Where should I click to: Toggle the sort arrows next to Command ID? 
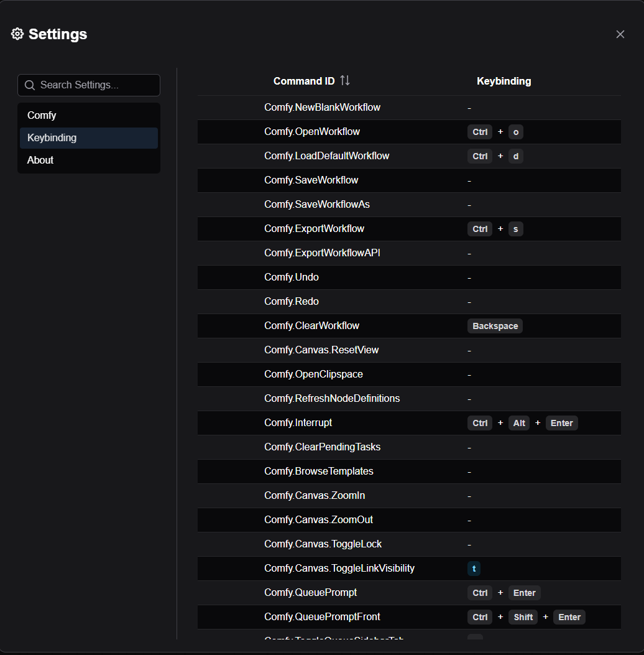pos(346,80)
